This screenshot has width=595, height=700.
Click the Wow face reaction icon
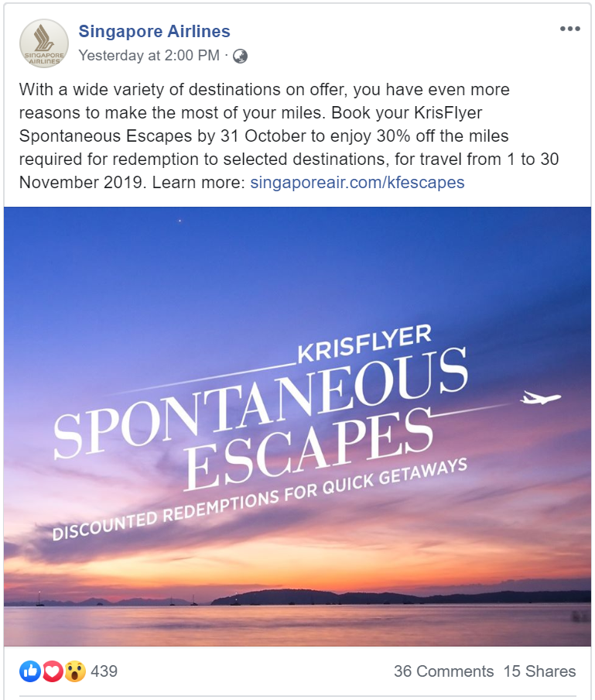(x=75, y=671)
